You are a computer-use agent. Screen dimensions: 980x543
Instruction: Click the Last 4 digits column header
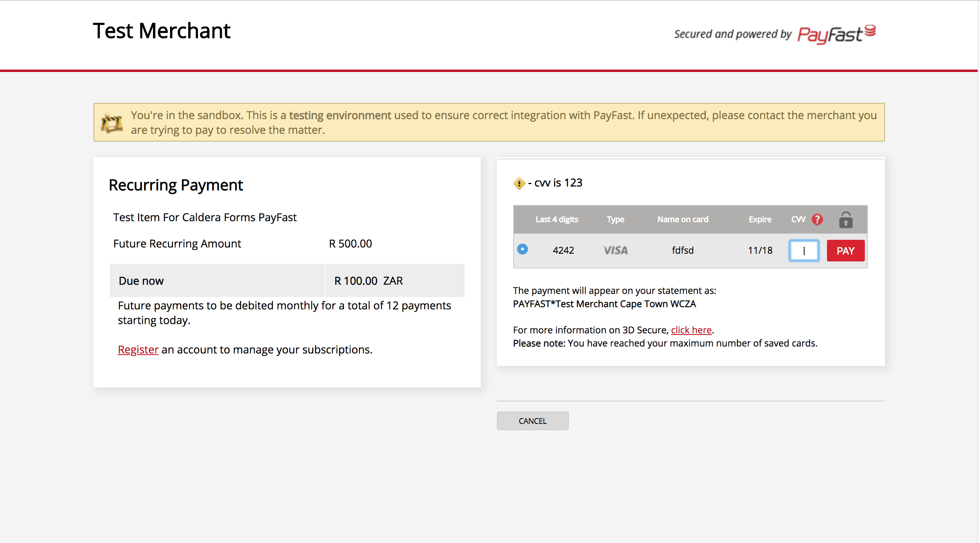[557, 219]
